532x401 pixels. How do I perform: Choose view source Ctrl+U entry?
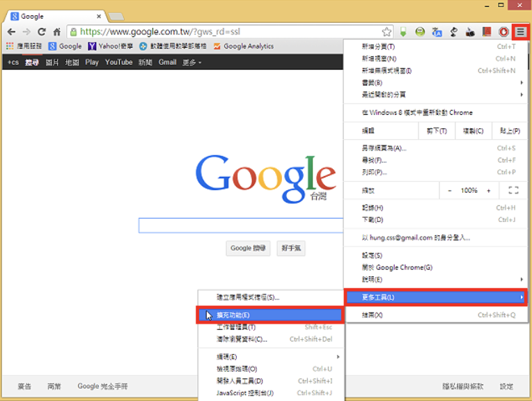pos(271,369)
